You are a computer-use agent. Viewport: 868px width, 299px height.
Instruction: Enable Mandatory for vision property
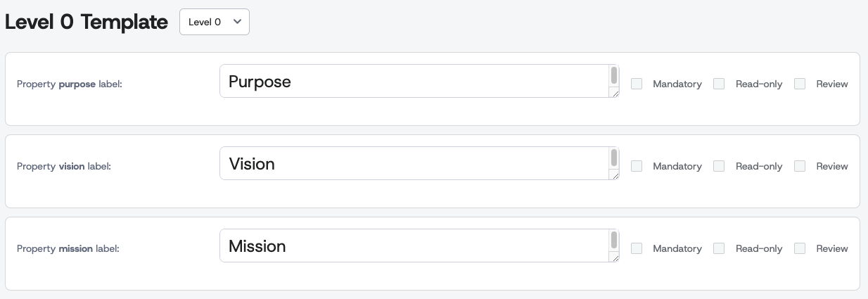tap(637, 166)
